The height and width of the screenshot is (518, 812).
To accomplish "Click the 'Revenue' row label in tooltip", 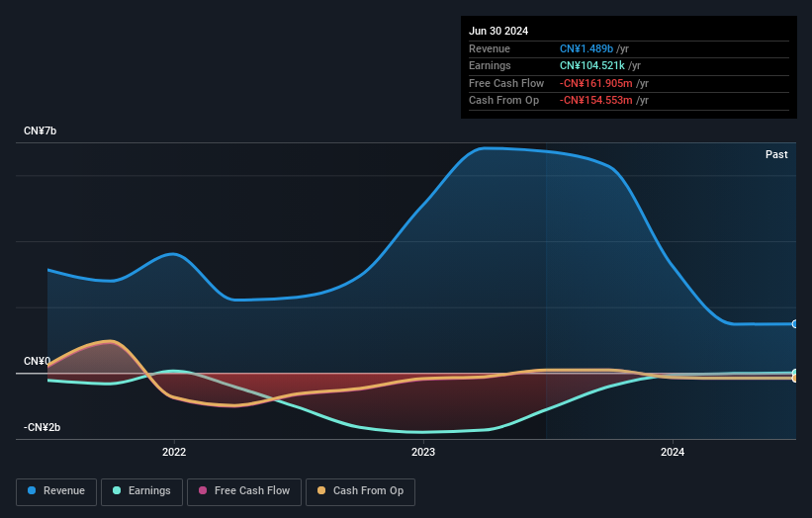I will (x=490, y=48).
